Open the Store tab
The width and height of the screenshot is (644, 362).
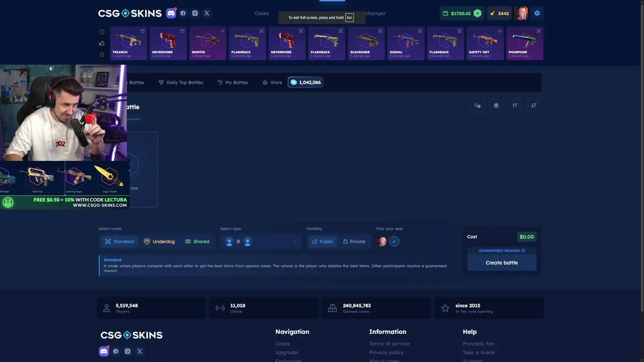pyautogui.click(x=272, y=82)
